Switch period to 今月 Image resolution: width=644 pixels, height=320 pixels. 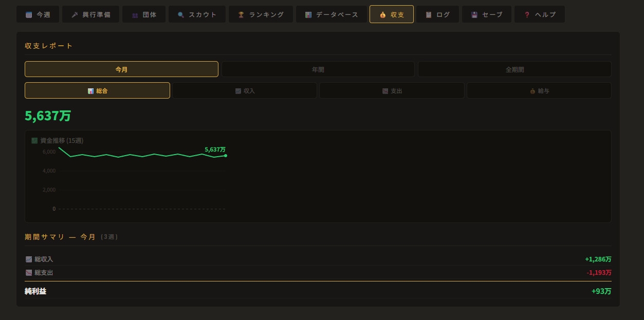tap(121, 69)
